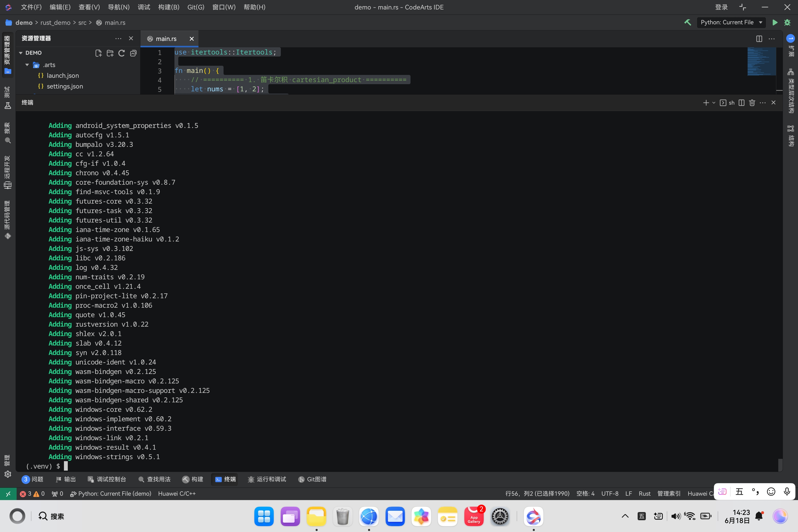Open the Git(G) menu
The height and width of the screenshot is (532, 798).
(x=196, y=7)
